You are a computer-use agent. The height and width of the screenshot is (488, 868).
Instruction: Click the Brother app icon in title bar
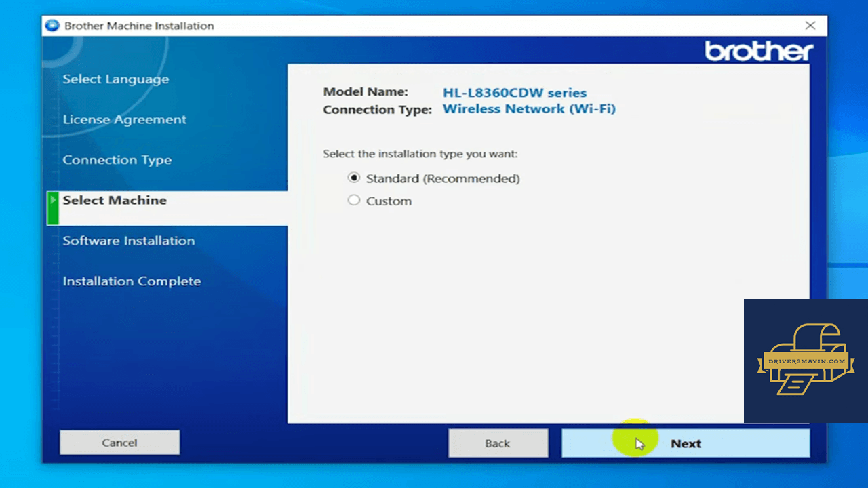coord(52,26)
